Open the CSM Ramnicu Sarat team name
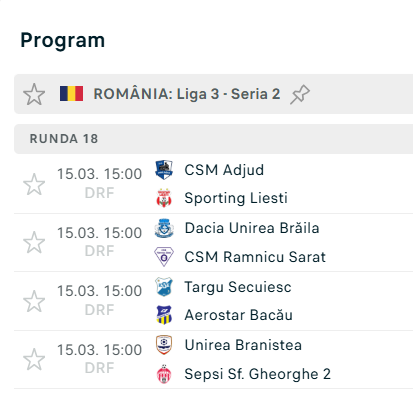The image size is (413, 397). pyautogui.click(x=255, y=257)
